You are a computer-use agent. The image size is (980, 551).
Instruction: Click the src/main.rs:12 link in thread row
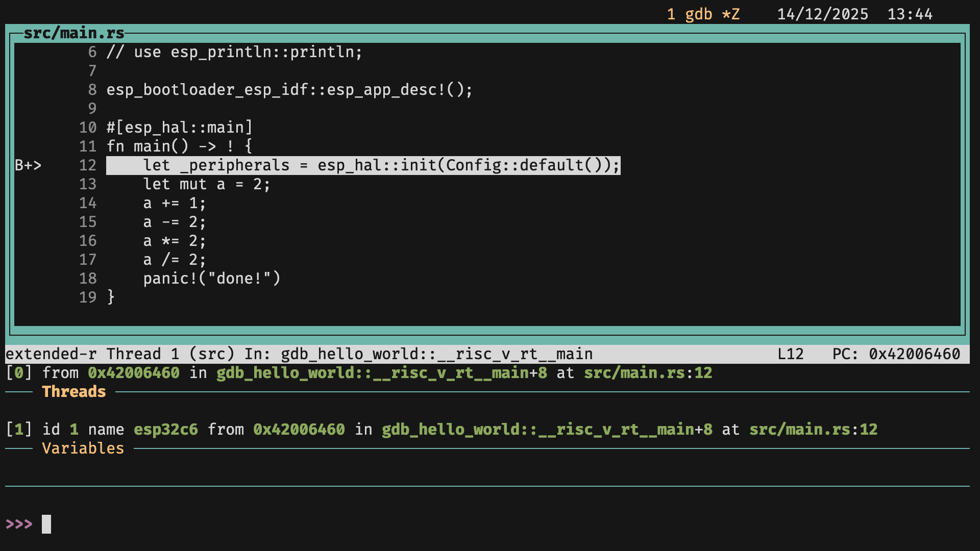[x=813, y=430]
